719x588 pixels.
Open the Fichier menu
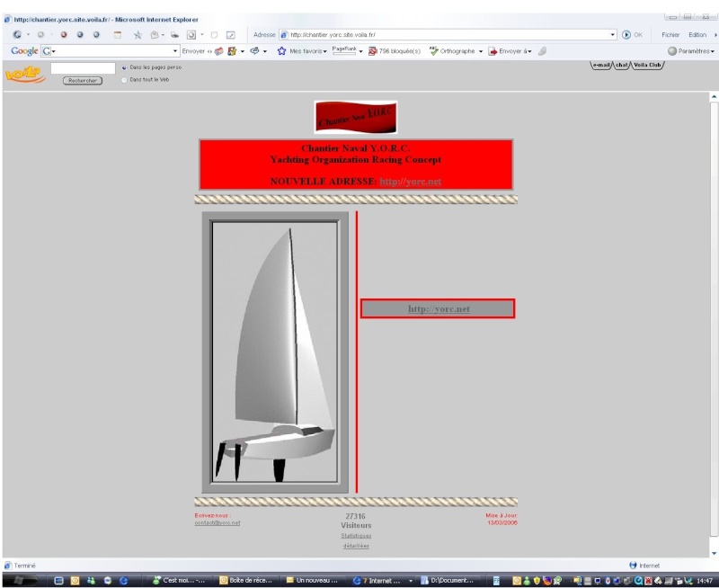(x=670, y=35)
